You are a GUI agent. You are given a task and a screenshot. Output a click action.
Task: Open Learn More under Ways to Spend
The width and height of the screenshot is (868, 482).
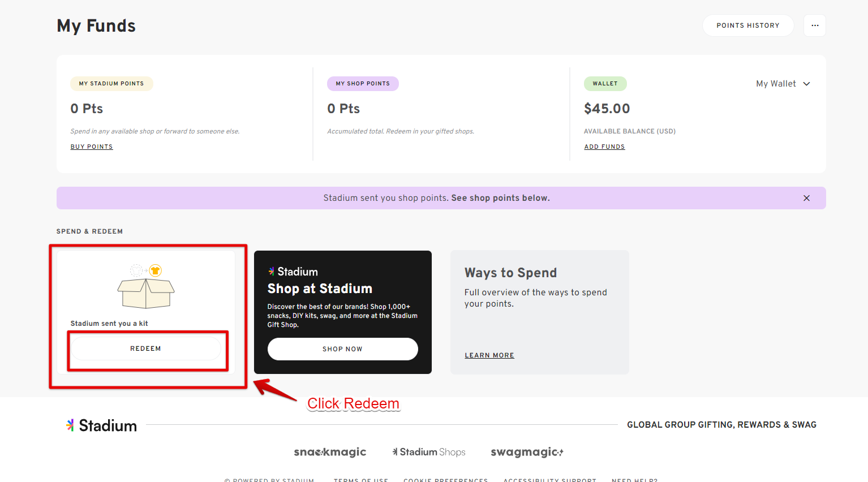click(x=489, y=355)
